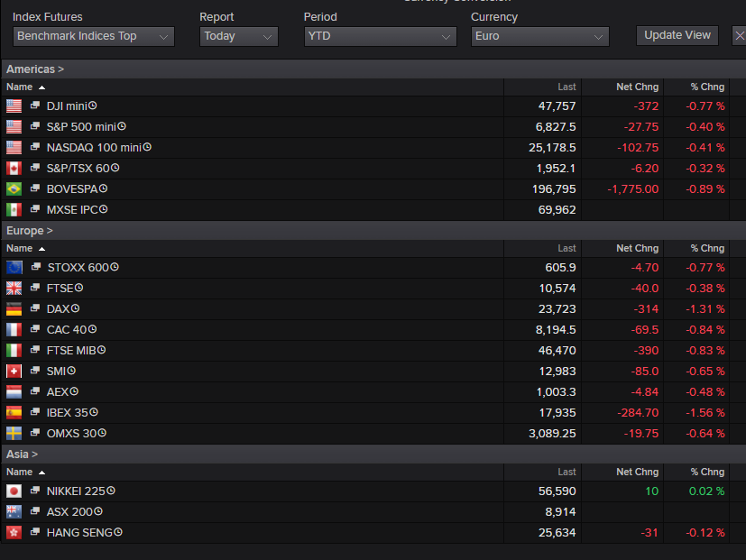Select the DAX name

[x=58, y=308]
